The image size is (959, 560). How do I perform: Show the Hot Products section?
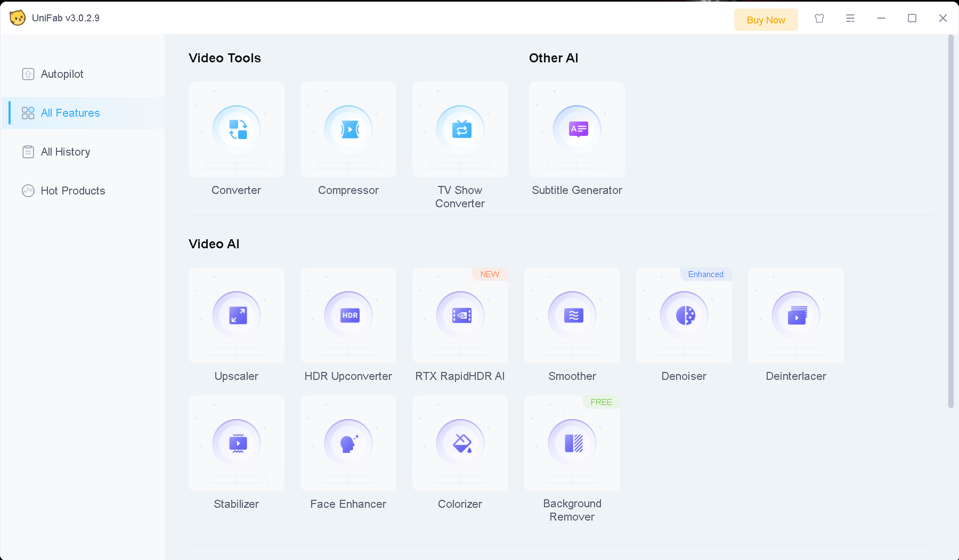point(83,191)
